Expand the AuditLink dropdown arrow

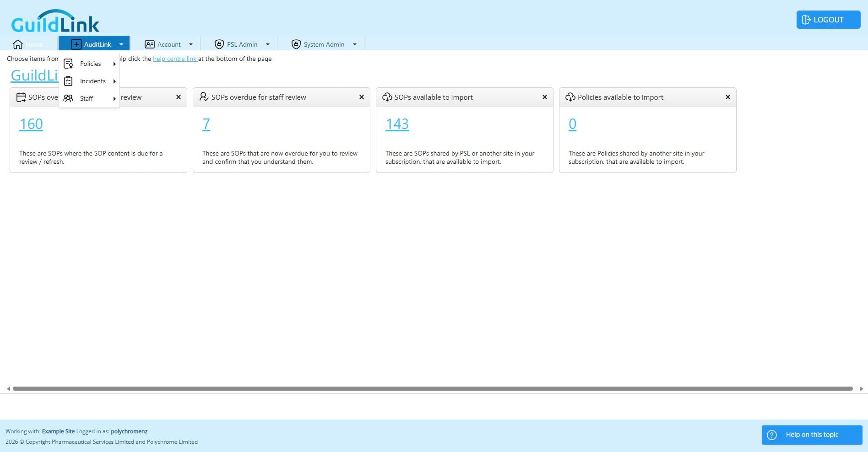tap(121, 44)
